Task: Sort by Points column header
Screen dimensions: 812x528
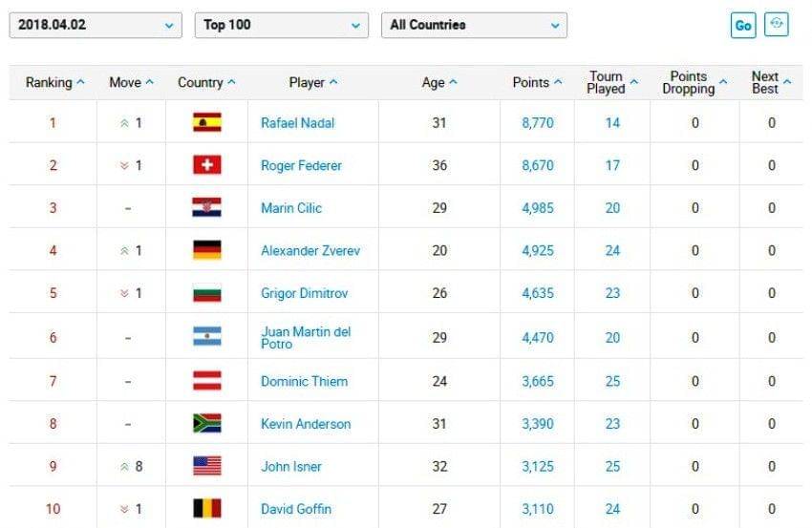Action: click(537, 83)
